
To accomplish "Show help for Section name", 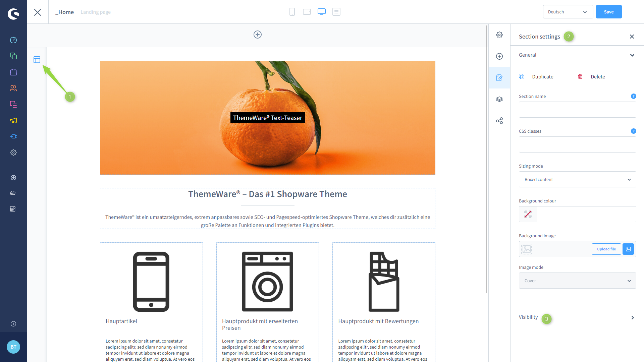I will 634,96.
